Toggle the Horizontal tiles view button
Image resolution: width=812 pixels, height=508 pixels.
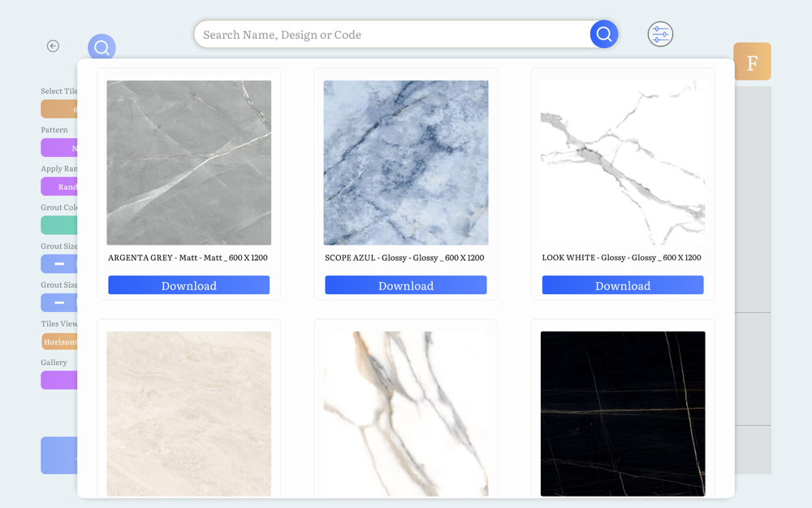click(x=59, y=341)
